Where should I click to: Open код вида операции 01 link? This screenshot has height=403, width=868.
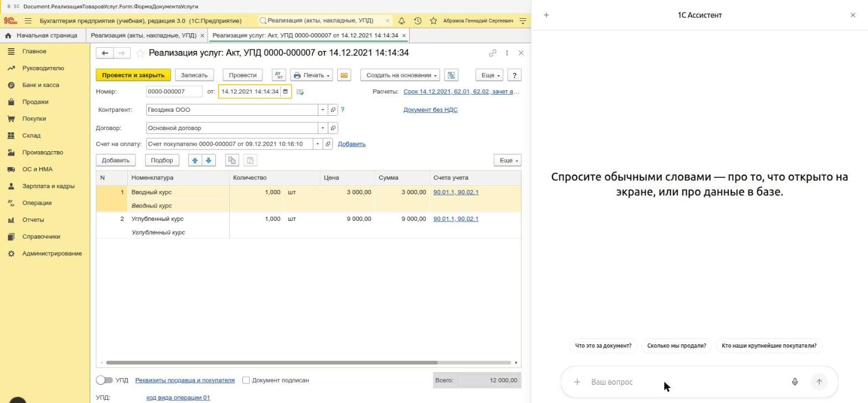pos(178,397)
